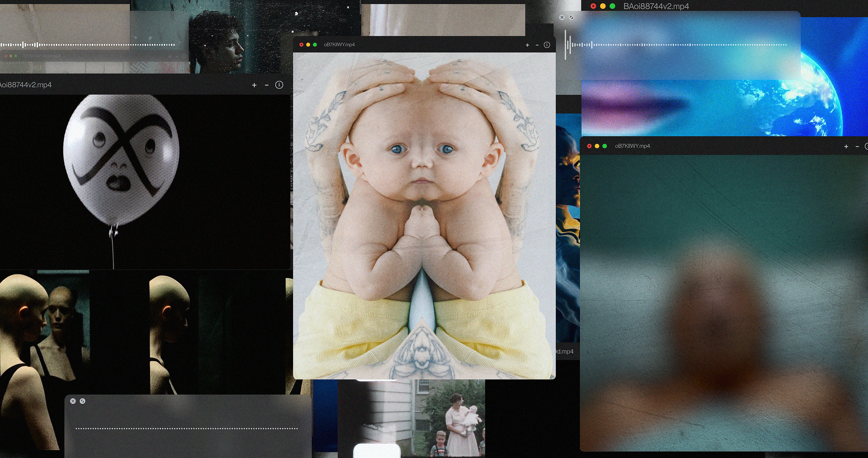Screen dimensions: 868x458
Task: Minimize the BAoi88744v2.mp4 window with the yellow dot
Action: click(x=603, y=6)
